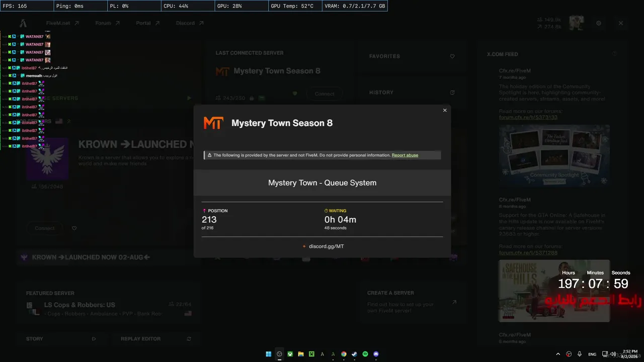Viewport: 644px width, 362px height.
Task: Click Create a Server arrow icon
Action: 454,302
